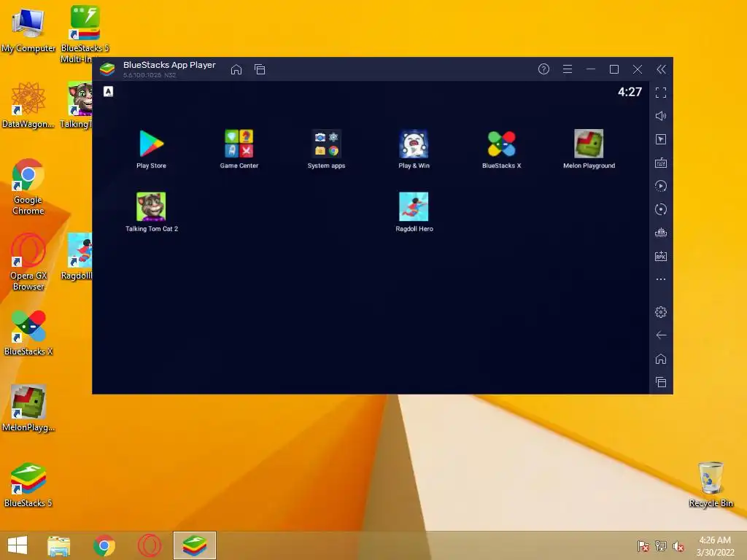
Task: Select the BlueStacks X desktop shortcut
Action: [x=28, y=332]
